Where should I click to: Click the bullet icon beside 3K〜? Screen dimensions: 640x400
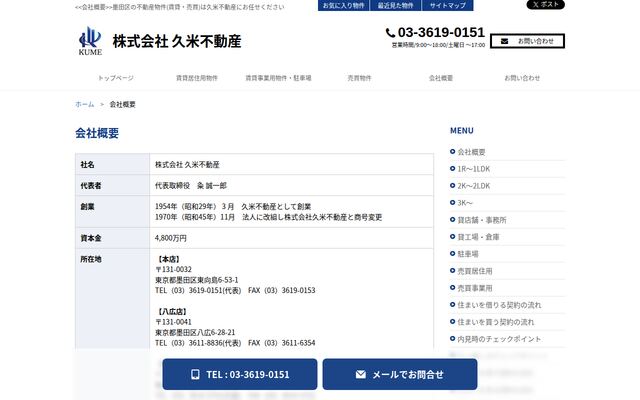(452, 202)
